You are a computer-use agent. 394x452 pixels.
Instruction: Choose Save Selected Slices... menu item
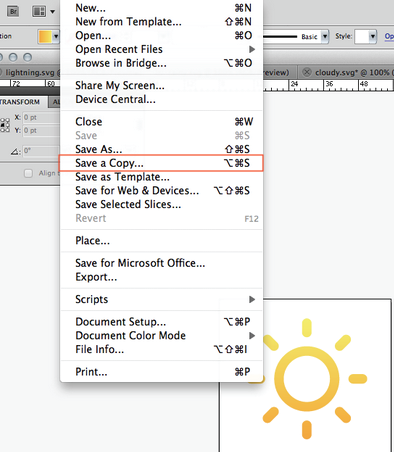point(161,204)
